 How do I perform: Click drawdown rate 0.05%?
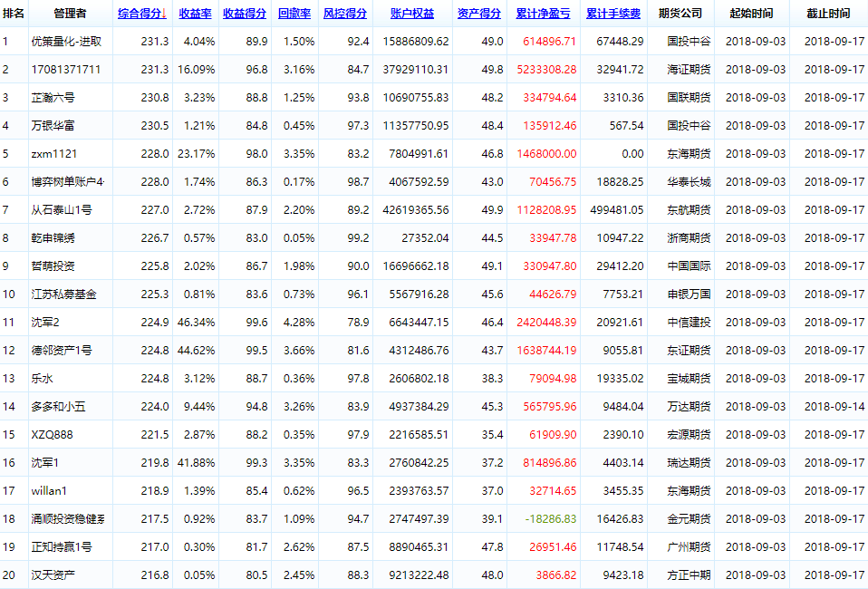[x=298, y=238]
